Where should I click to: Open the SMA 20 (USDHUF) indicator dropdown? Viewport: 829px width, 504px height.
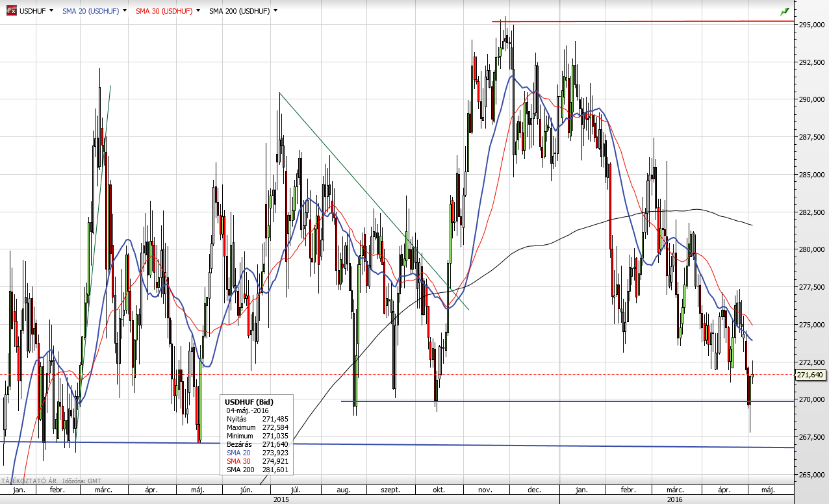click(x=124, y=11)
